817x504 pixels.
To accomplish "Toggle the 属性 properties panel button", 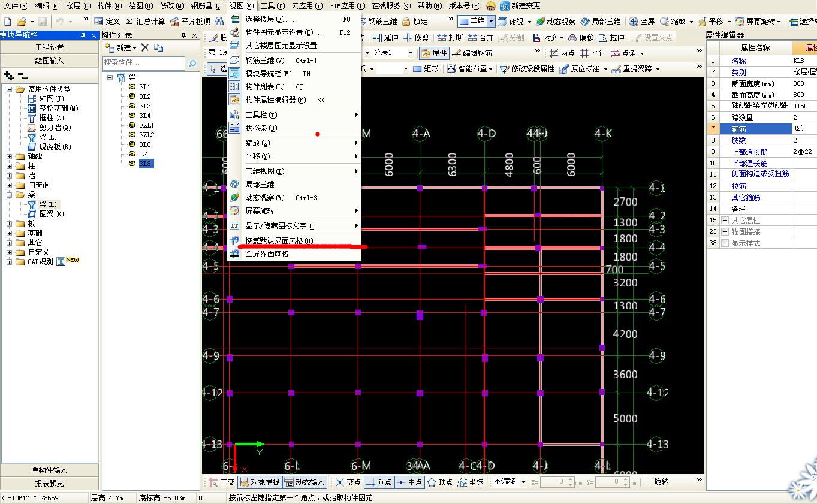I will (x=433, y=53).
